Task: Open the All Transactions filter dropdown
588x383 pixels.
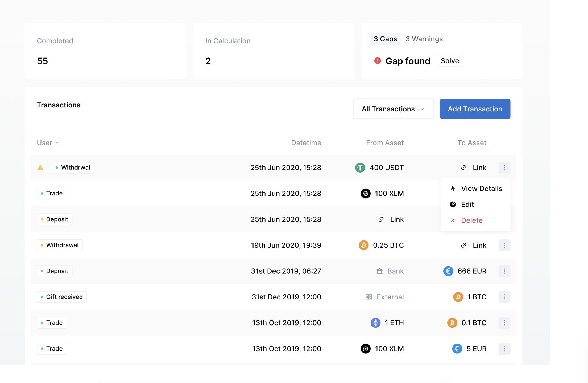Action: (393, 109)
